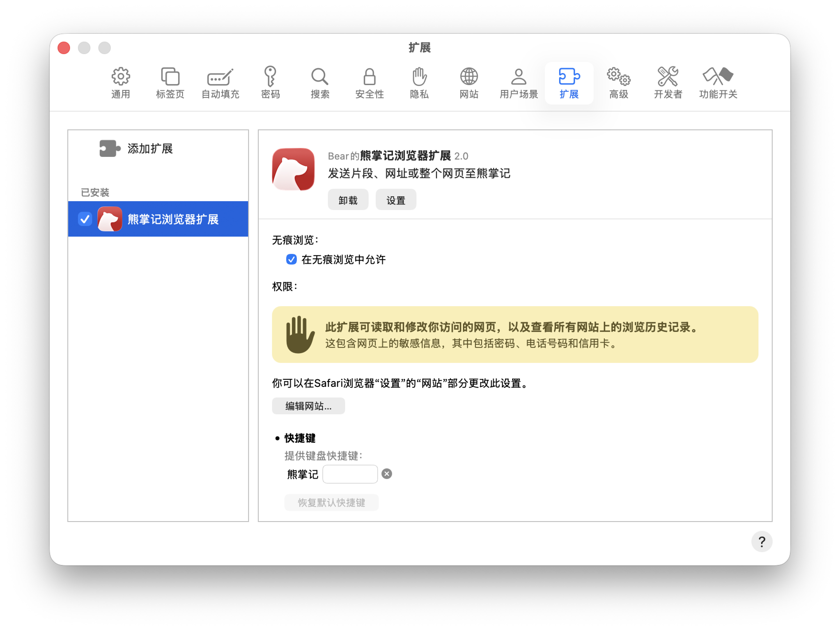Viewport: 840px width, 631px height.
Task: Click the 编辑网站... button
Action: tap(308, 406)
